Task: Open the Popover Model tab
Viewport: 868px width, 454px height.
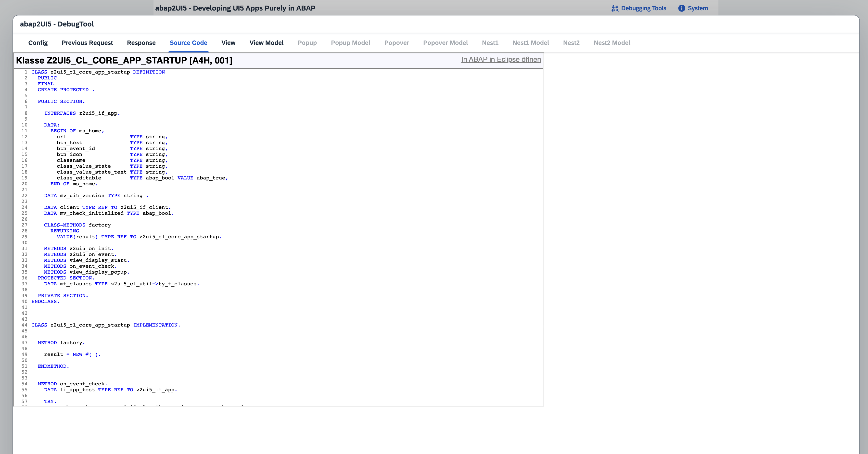Action: pyautogui.click(x=446, y=43)
